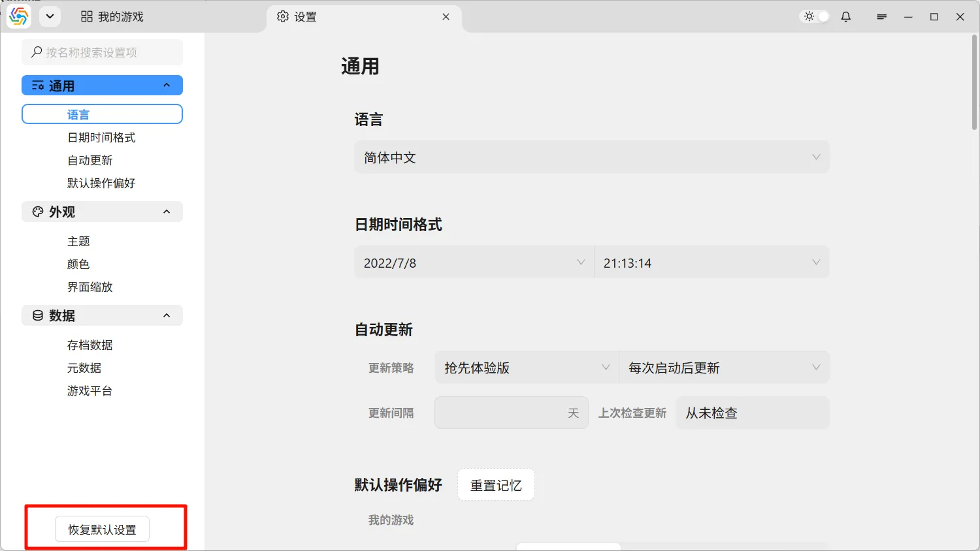
Task: Open the 21:13:14 time format dropdown
Action: 711,263
